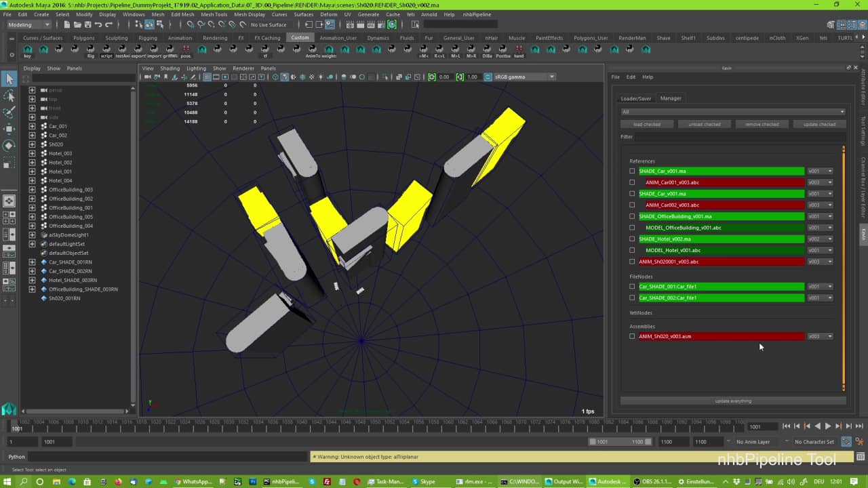Click the Redo arrow icon
Image resolution: width=868 pixels, height=488 pixels.
(x=108, y=24)
